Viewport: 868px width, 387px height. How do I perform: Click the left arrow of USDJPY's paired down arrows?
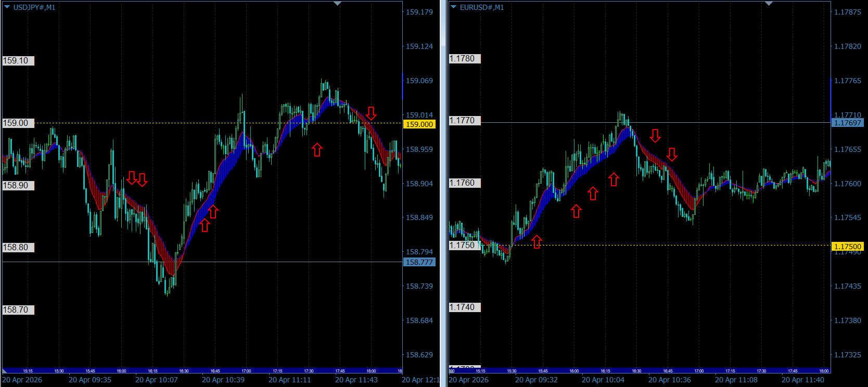pos(132,178)
